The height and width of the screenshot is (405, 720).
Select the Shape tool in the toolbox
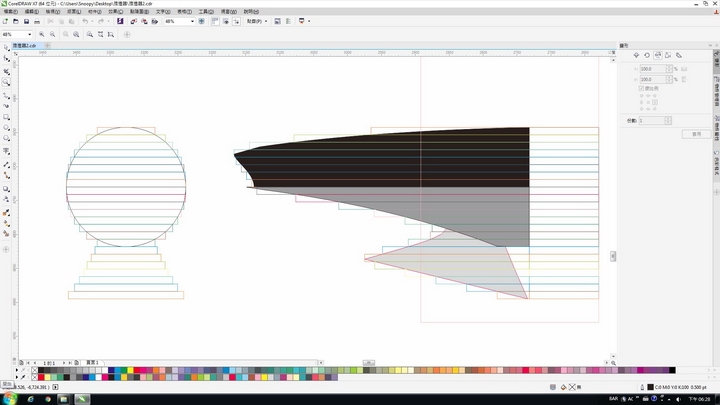[x=6, y=59]
